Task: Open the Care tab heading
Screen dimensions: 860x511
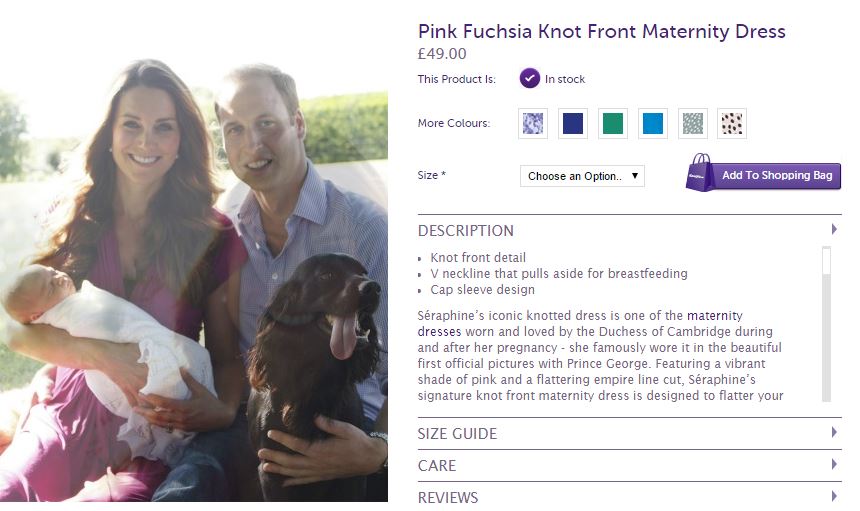Action: pyautogui.click(x=437, y=466)
